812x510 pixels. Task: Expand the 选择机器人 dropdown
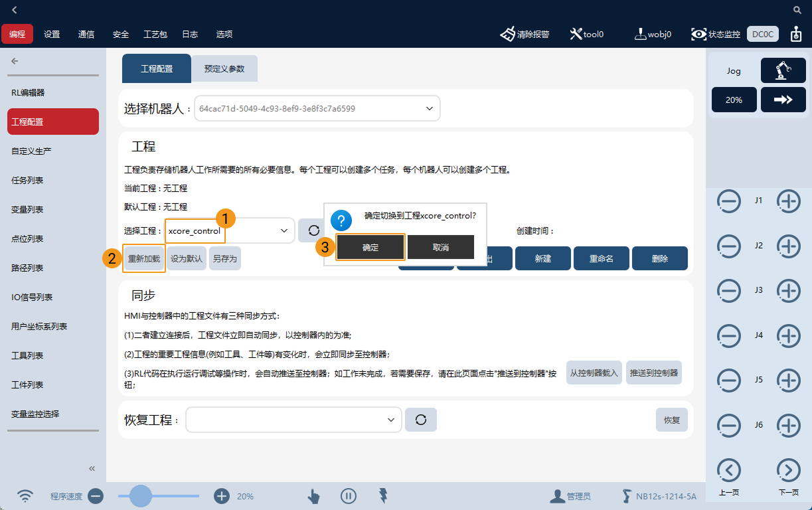(x=317, y=108)
